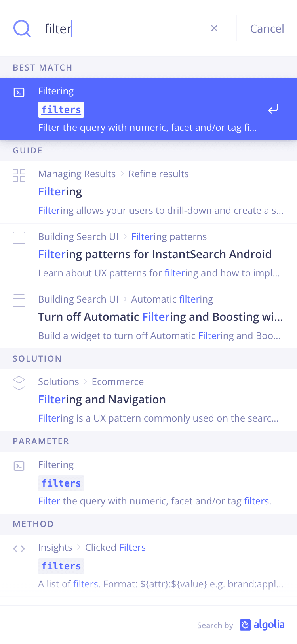The image size is (297, 644).
Task: Open the "Filtering" guide result
Action: (x=60, y=192)
